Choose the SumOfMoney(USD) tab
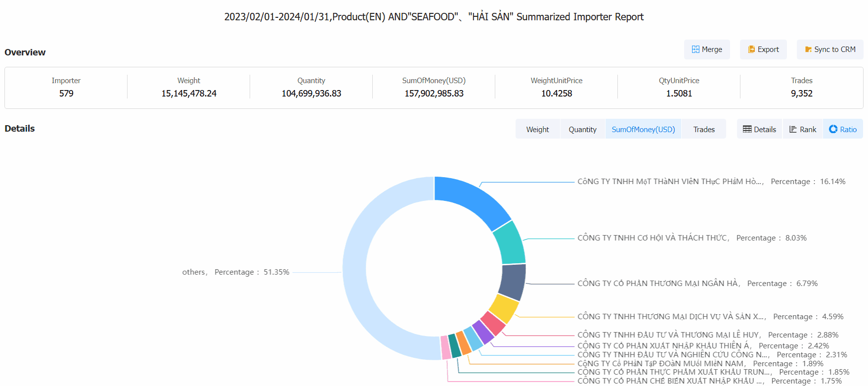The image size is (868, 386). tap(643, 129)
